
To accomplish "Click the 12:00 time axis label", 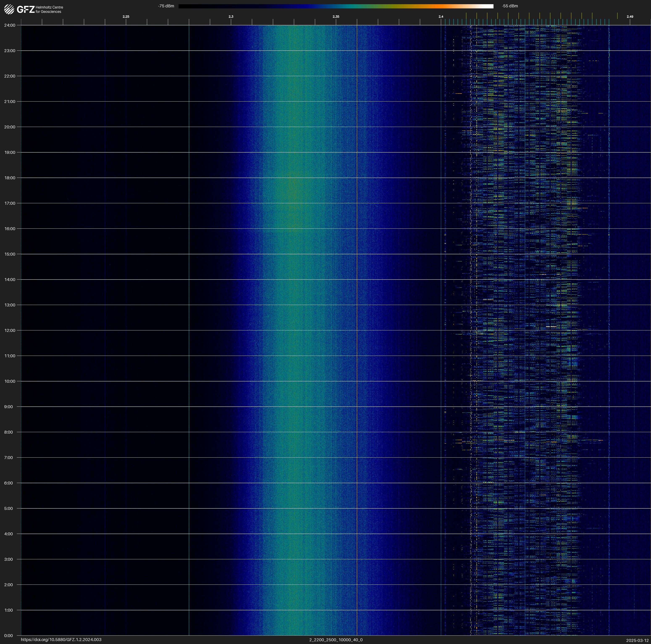I will point(10,330).
